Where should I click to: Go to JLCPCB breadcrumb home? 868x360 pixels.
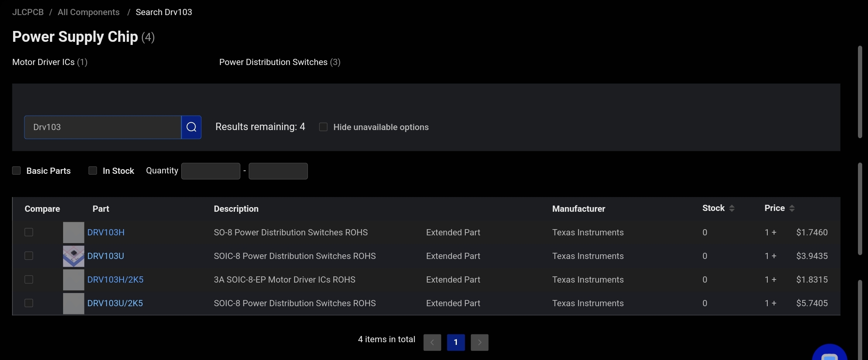pos(28,12)
